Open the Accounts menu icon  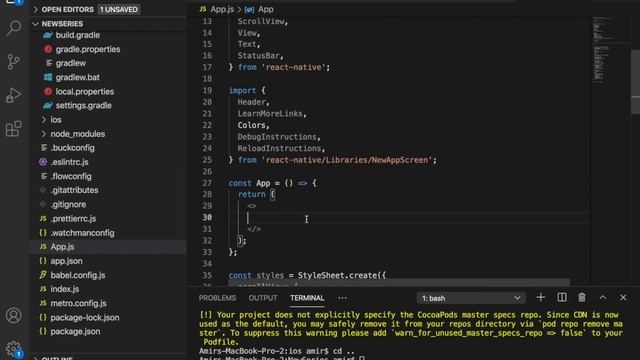click(14, 316)
